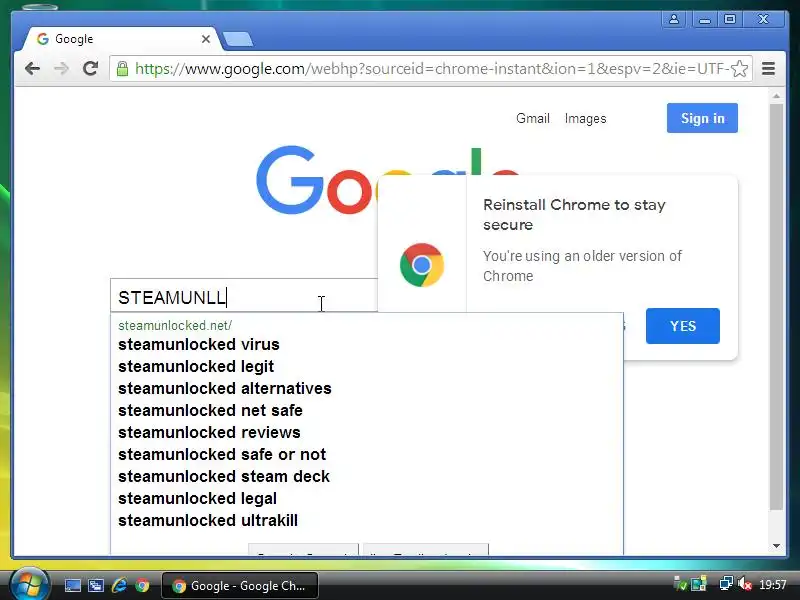Choose 'steamunlocked safe or not' suggestion
The height and width of the screenshot is (600, 800).
[x=222, y=454]
